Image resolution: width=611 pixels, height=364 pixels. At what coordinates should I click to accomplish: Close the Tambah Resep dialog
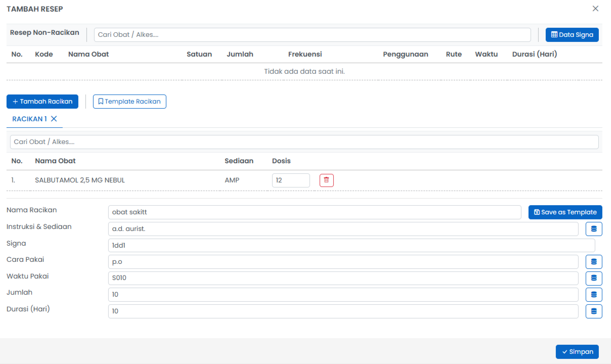pyautogui.click(x=595, y=9)
